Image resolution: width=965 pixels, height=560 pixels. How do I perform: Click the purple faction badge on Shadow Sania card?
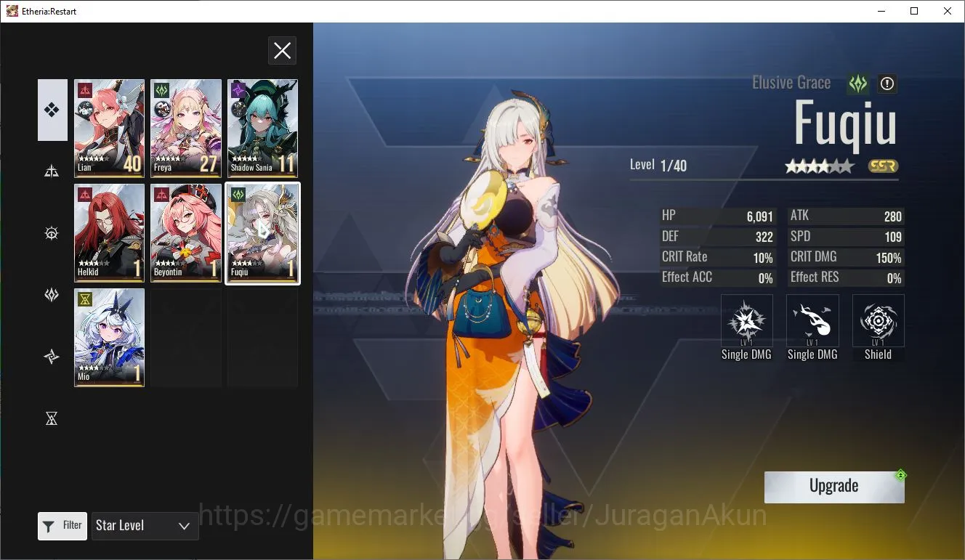(x=238, y=90)
